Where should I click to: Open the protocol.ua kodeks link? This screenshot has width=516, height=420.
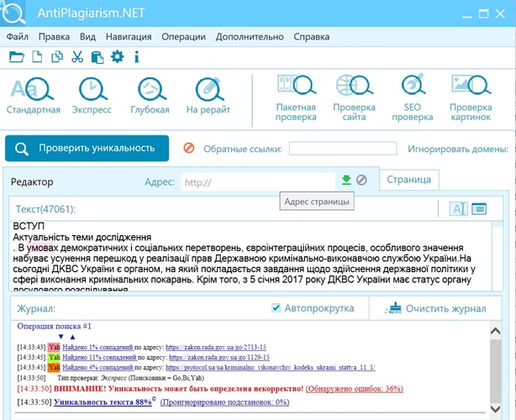coord(271,367)
